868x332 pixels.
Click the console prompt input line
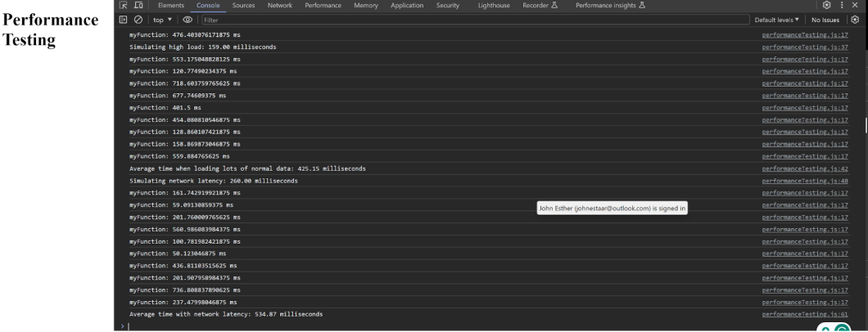487,326
